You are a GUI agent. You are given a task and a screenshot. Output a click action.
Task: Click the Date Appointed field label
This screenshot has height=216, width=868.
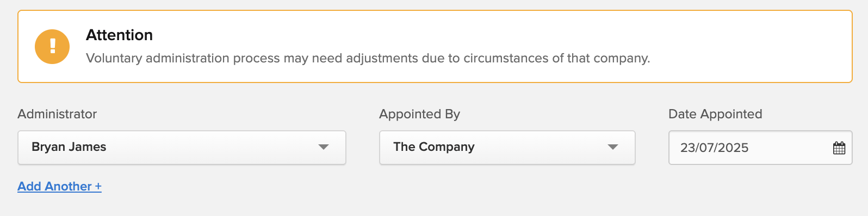(x=715, y=114)
